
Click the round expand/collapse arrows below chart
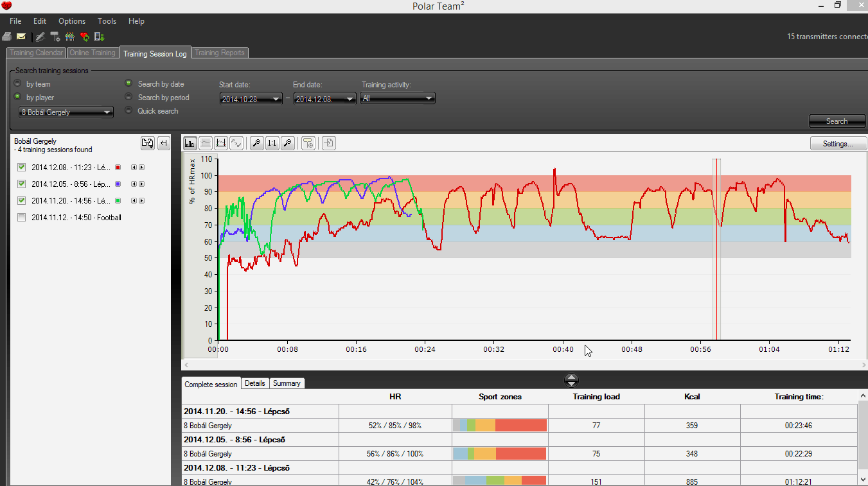pos(571,380)
